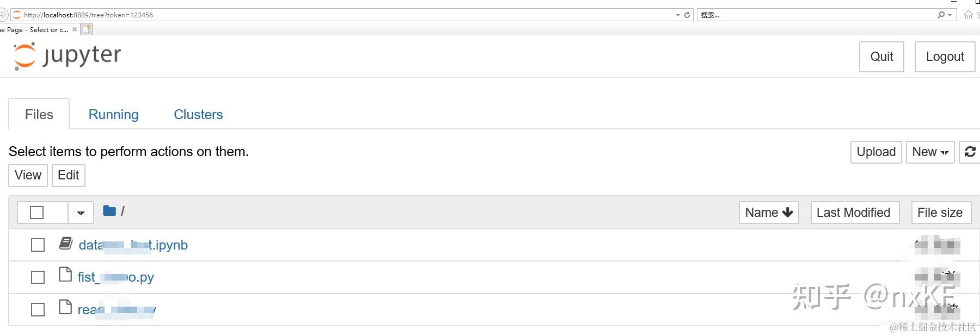Click the home icon in the browser toolbar
This screenshot has width=980, height=336.
click(969, 15)
